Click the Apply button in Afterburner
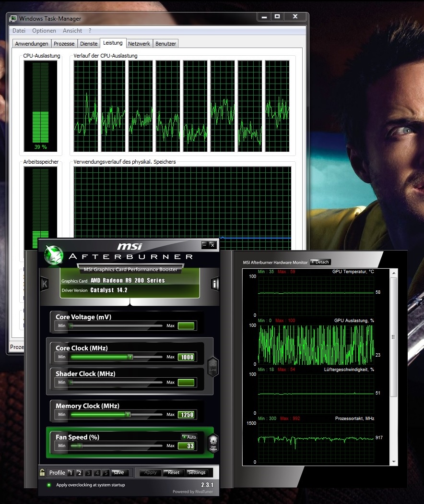The height and width of the screenshot is (504, 424). pos(150,472)
